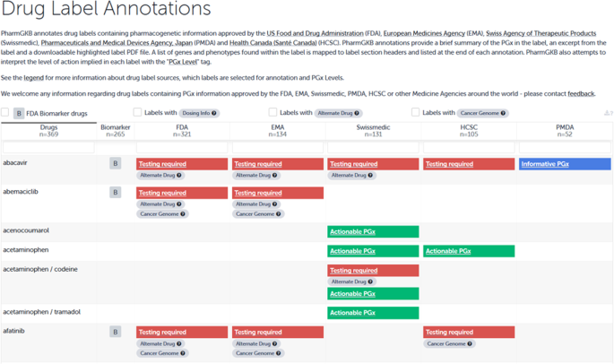Screen dimensions: 614x364
Task: Click the Drugs column filter field
Action: 49,147
